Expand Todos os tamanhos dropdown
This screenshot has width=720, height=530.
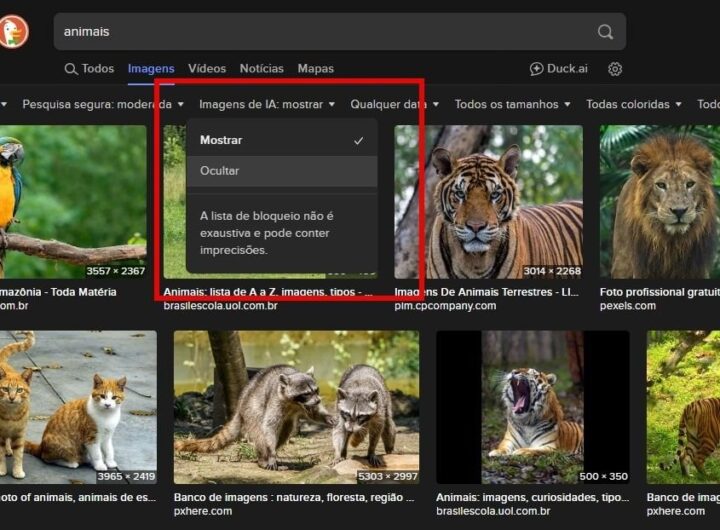(512, 104)
